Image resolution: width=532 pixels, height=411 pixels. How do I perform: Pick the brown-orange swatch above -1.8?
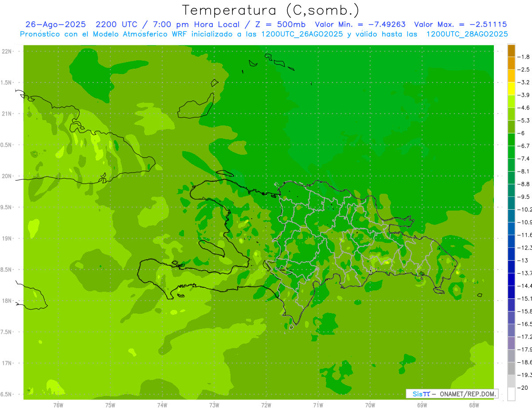click(511, 51)
